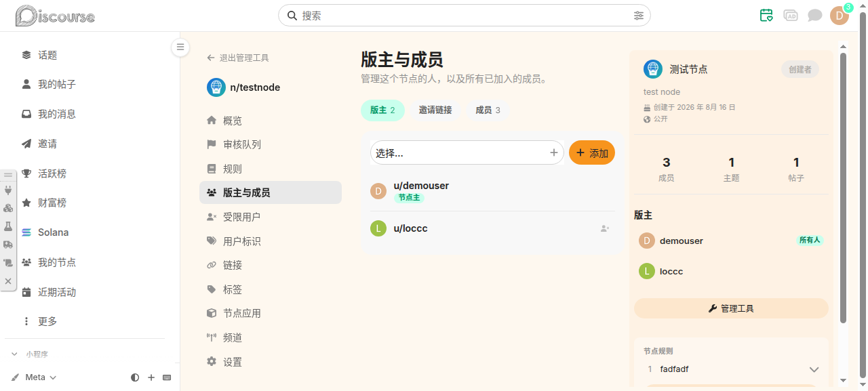This screenshot has height=391, width=868.
Task: Grab the floating toolbar drag handle
Action: tap(8, 175)
